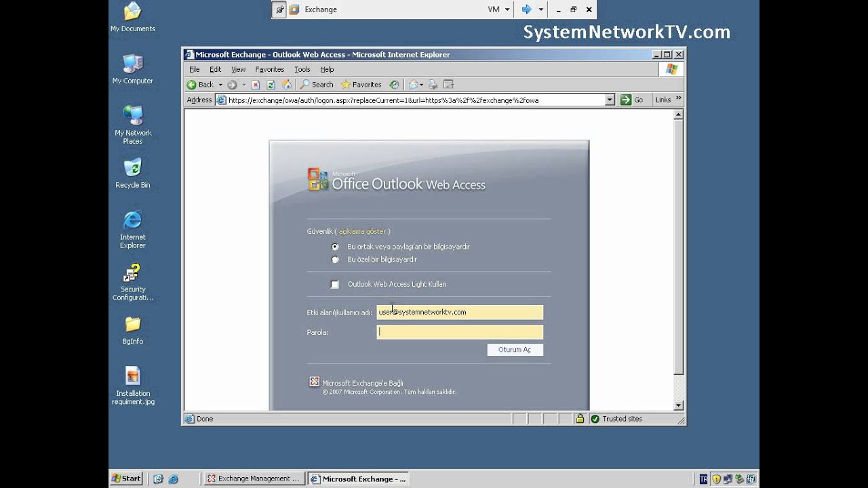Click the VM pin icon in top bar

pyautogui.click(x=279, y=9)
